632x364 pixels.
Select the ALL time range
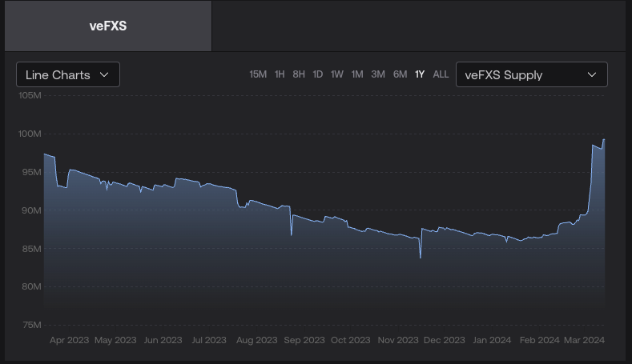click(x=441, y=74)
